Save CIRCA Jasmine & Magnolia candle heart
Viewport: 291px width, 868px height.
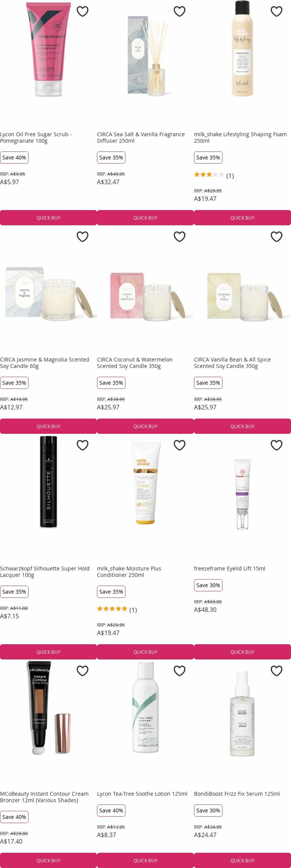click(x=82, y=237)
